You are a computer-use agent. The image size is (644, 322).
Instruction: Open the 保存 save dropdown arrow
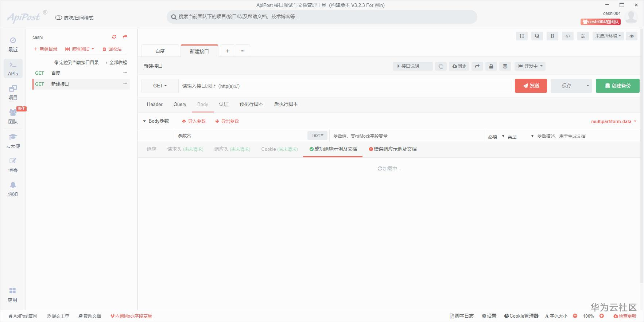click(587, 86)
